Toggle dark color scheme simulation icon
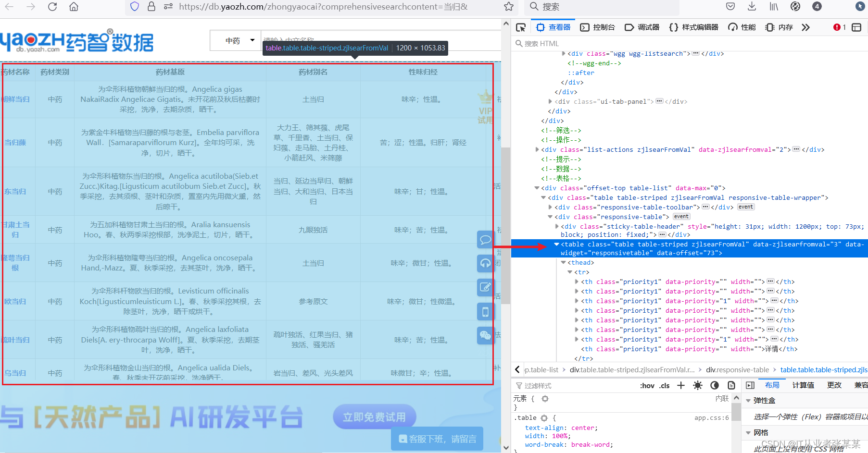This screenshot has width=868, height=453. point(715,385)
